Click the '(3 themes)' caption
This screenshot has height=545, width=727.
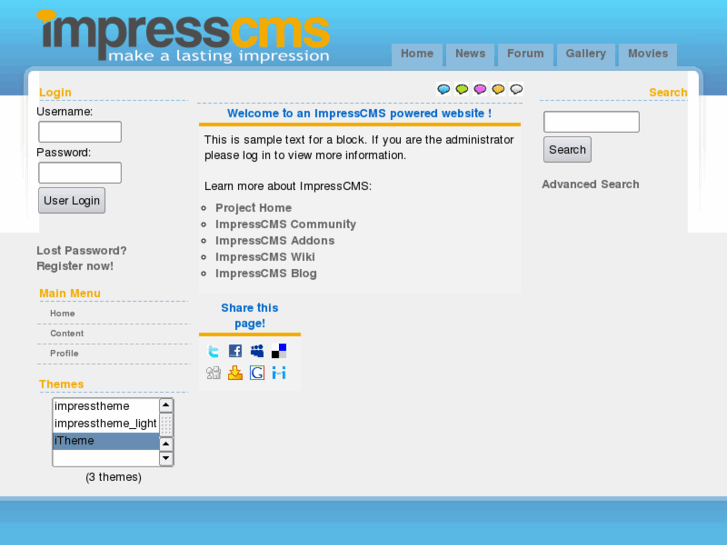tap(114, 477)
